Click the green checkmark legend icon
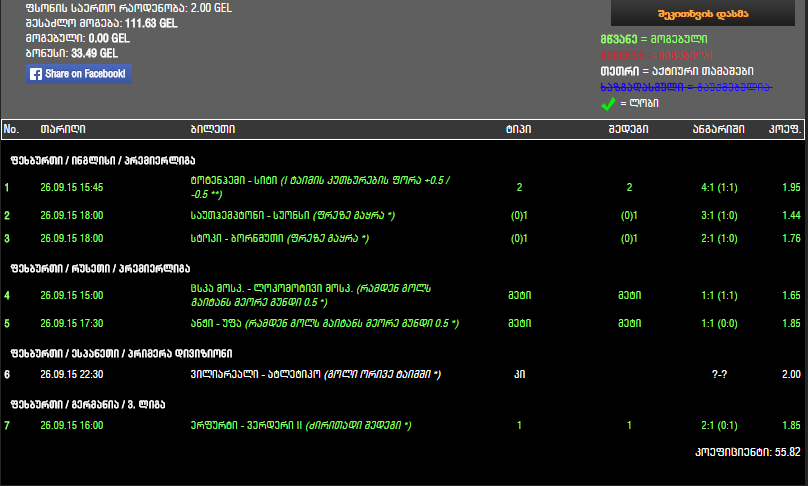This screenshot has height=486, width=808. coord(608,104)
